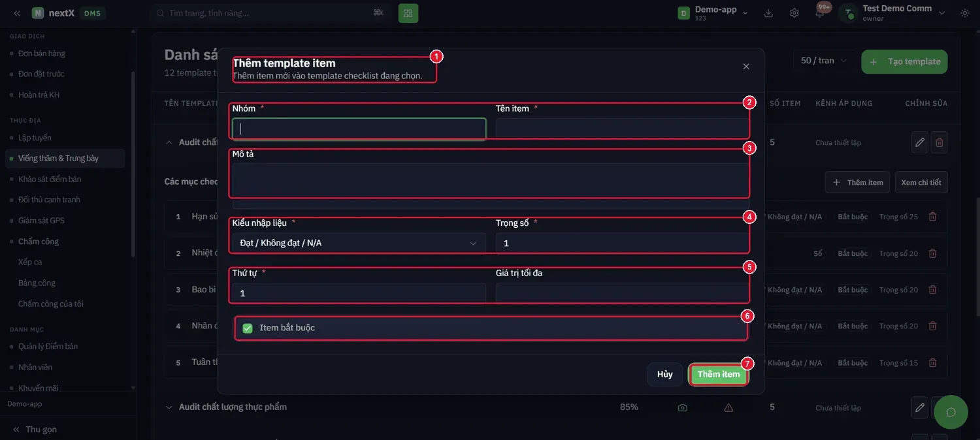980x440 pixels.
Task: Delete checklist item 4 with its trash icon
Action: pyautogui.click(x=933, y=326)
